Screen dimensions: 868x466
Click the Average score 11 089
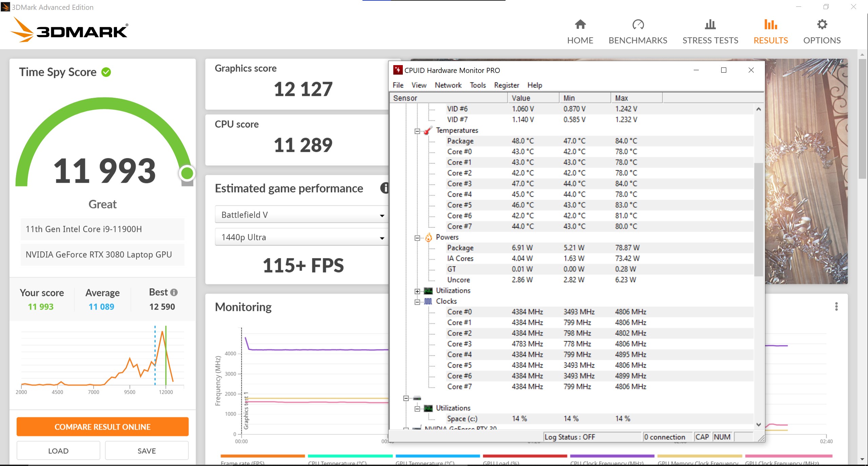coord(101,307)
